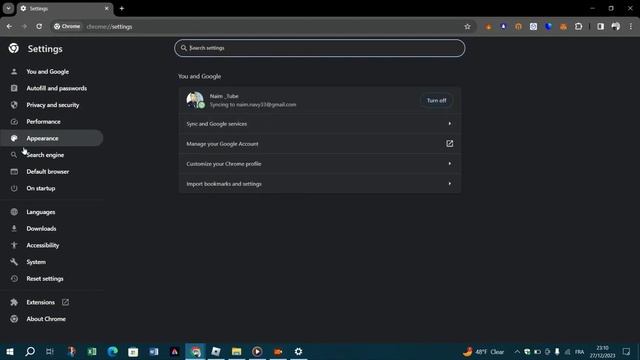The width and height of the screenshot is (640, 360).
Task: Open Word from the taskbar
Action: coord(154,351)
